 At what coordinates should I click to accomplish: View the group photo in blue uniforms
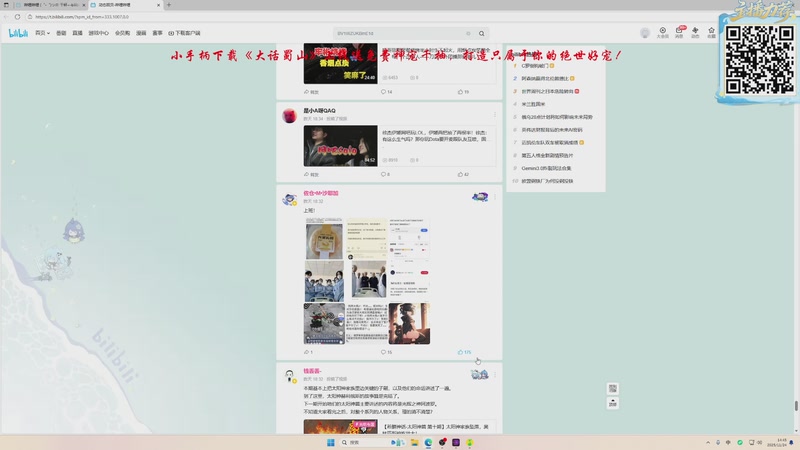(324, 281)
